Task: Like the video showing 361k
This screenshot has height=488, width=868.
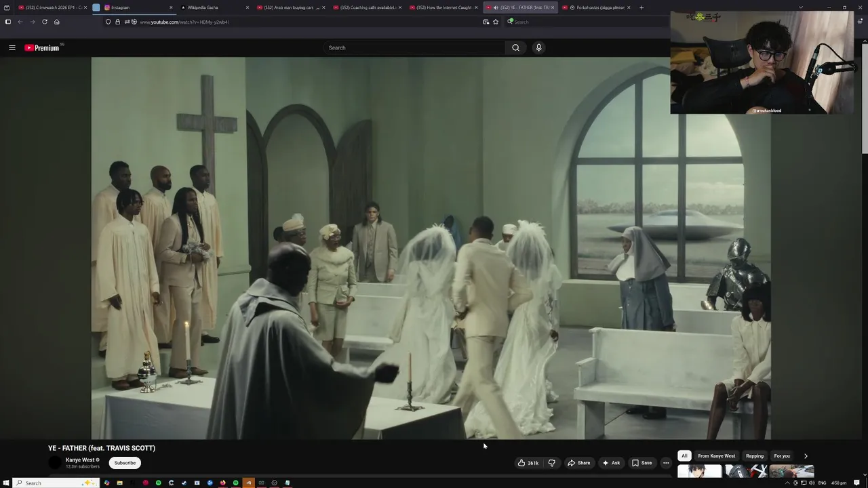Action: (528, 463)
